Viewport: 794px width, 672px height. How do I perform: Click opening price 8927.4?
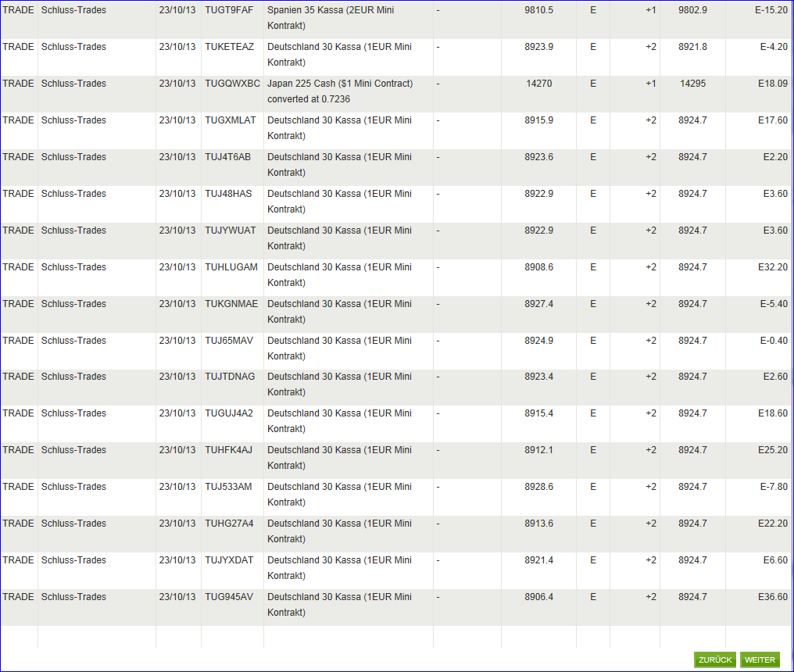coord(538,304)
